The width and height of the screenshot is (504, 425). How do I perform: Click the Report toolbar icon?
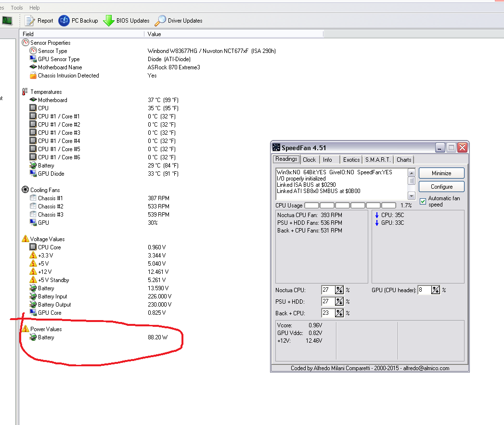30,21
